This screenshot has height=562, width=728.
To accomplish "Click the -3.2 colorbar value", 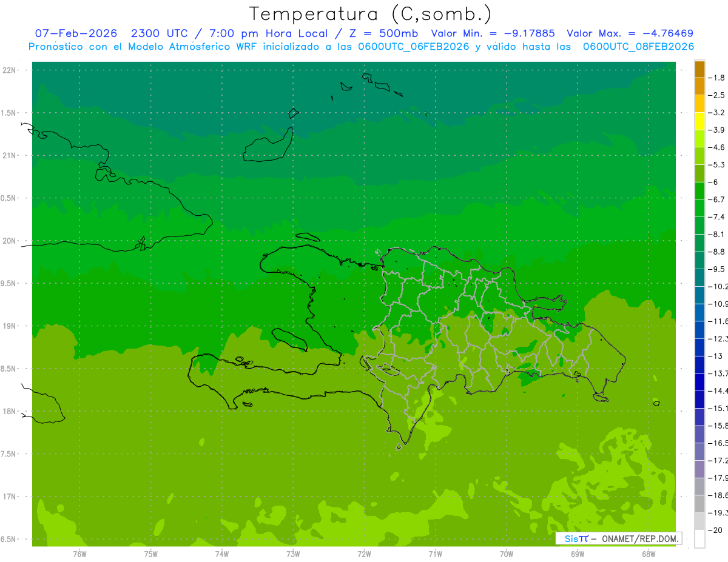I will point(717,112).
